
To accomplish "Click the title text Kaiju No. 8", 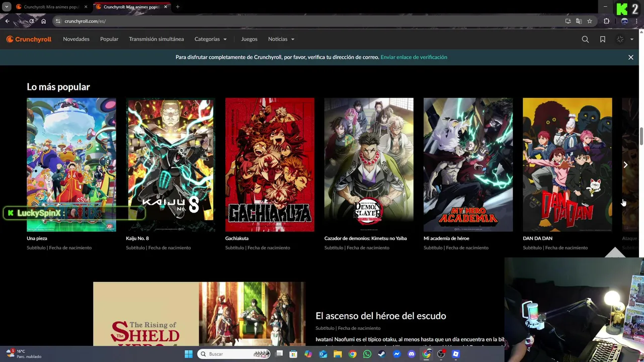I will coord(137,238).
